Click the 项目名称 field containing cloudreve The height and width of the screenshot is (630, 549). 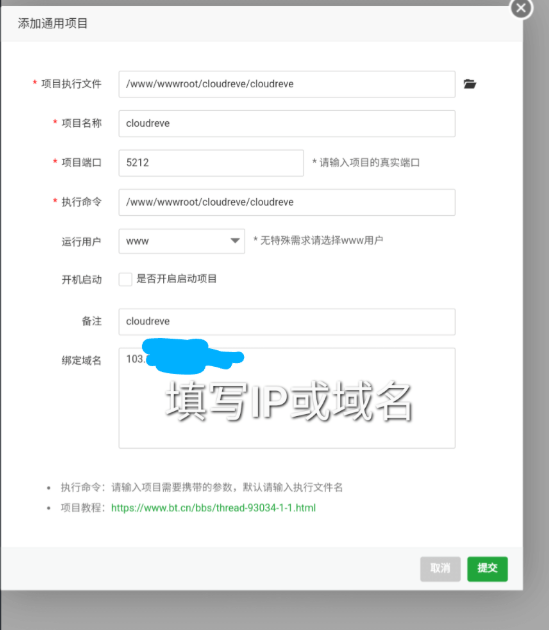(x=287, y=123)
